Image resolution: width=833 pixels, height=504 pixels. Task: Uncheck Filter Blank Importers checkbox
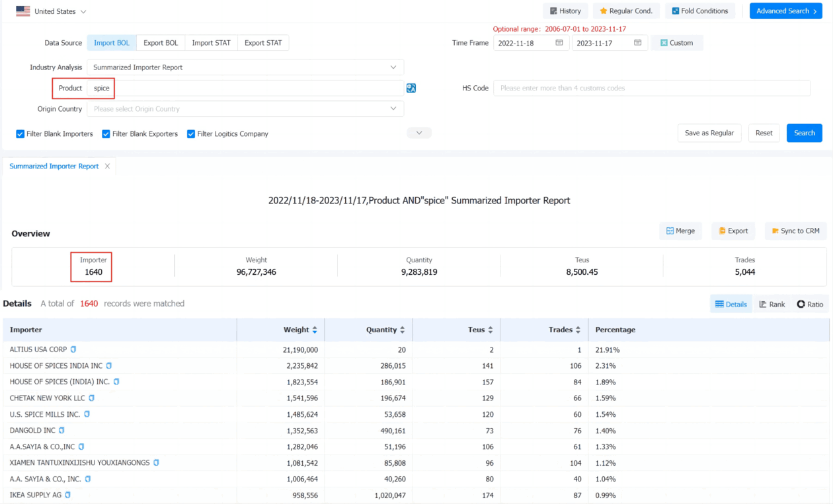click(20, 134)
